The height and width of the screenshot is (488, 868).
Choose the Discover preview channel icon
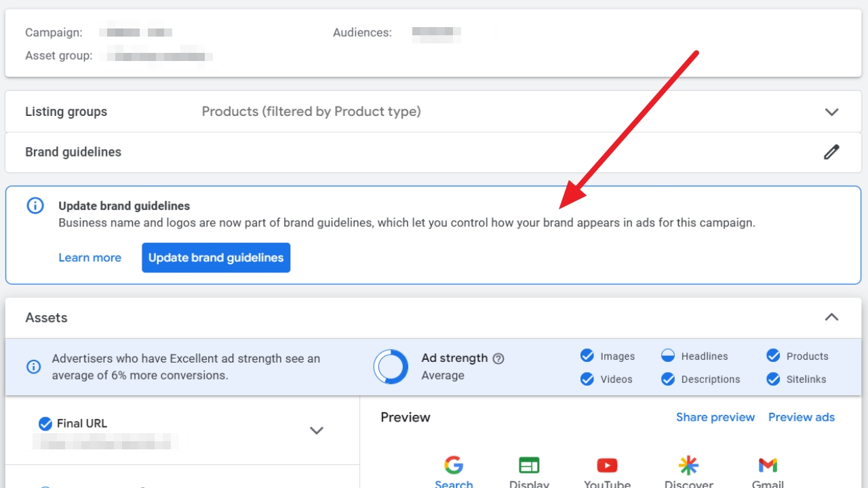[x=688, y=466]
